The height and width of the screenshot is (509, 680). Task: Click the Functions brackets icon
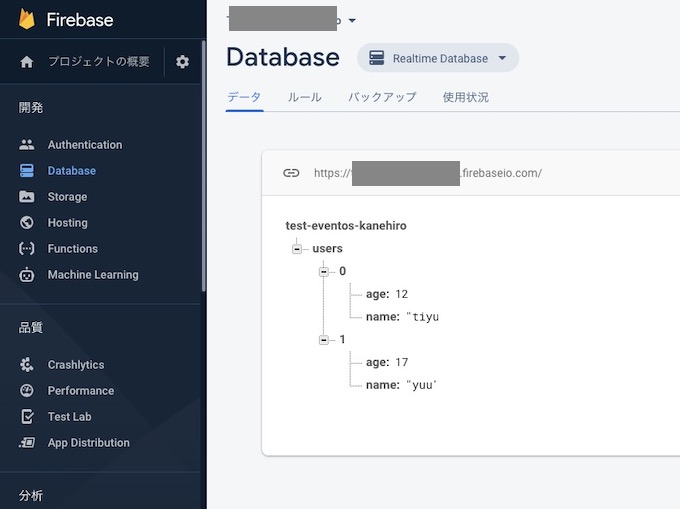[26, 249]
